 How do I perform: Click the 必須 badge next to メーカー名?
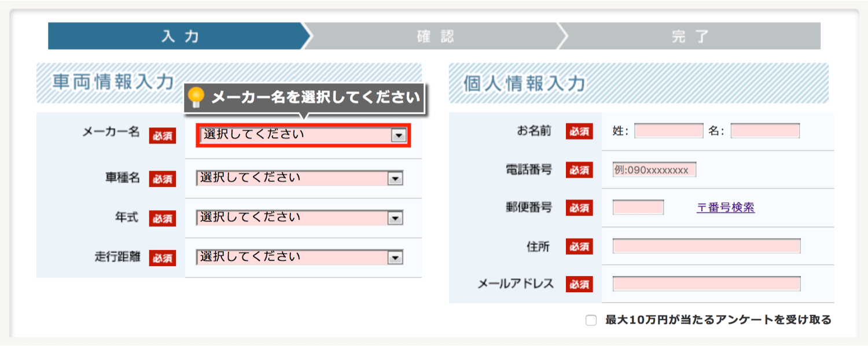(162, 135)
